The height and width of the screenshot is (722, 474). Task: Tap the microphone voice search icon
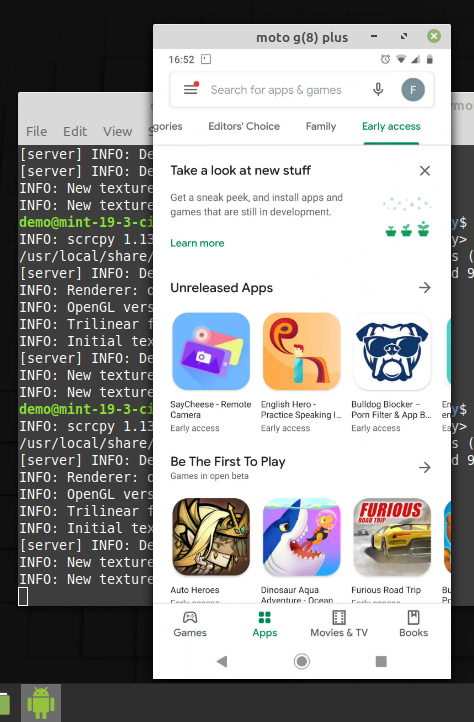click(x=378, y=89)
